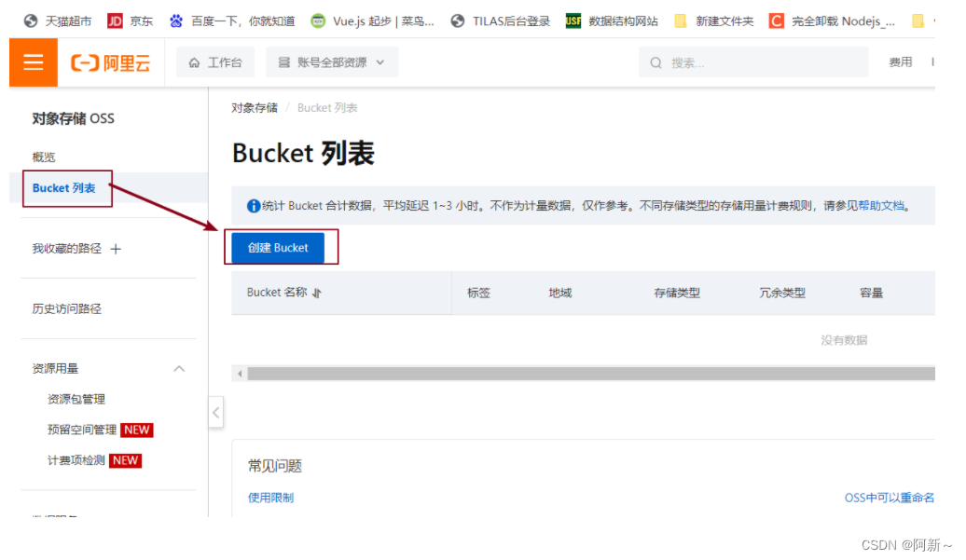Open the 使用限制 link
966x560 pixels.
click(x=271, y=498)
